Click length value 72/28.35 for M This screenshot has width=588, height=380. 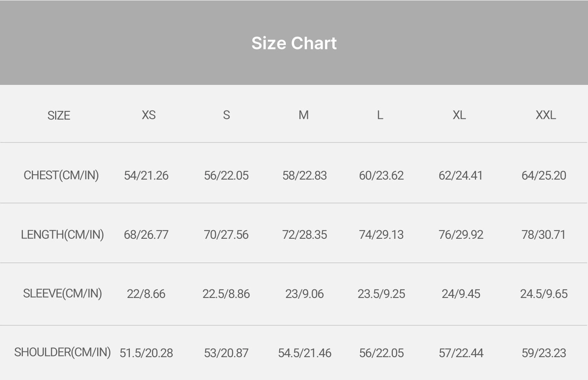click(x=305, y=235)
